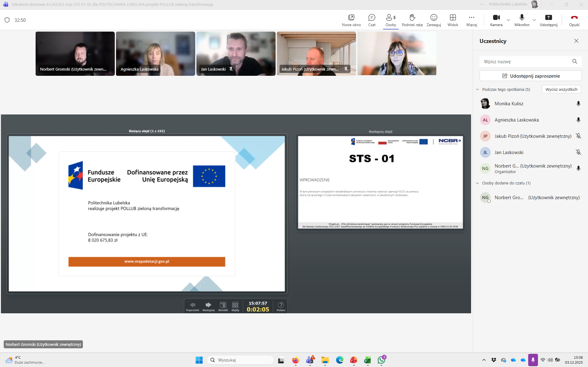Viewport: 588px width, 367px height.
Task: Toggle the Kamera camera on or off
Action: point(496,20)
